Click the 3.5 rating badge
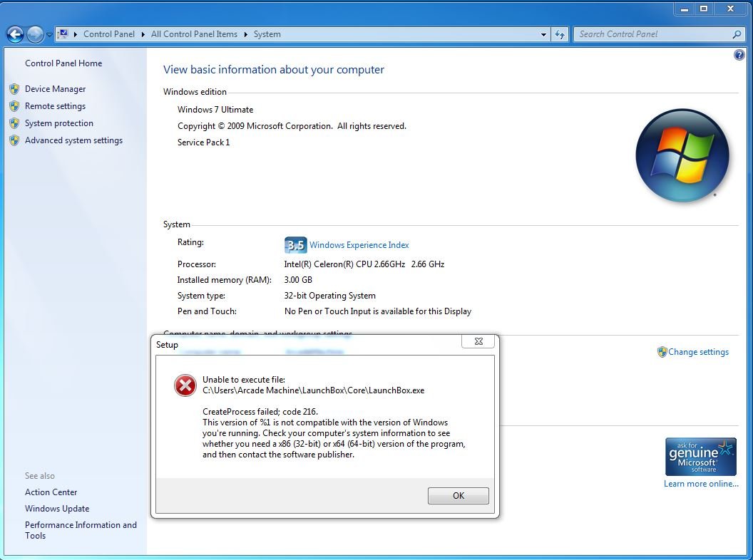The image size is (753, 560). pos(295,244)
